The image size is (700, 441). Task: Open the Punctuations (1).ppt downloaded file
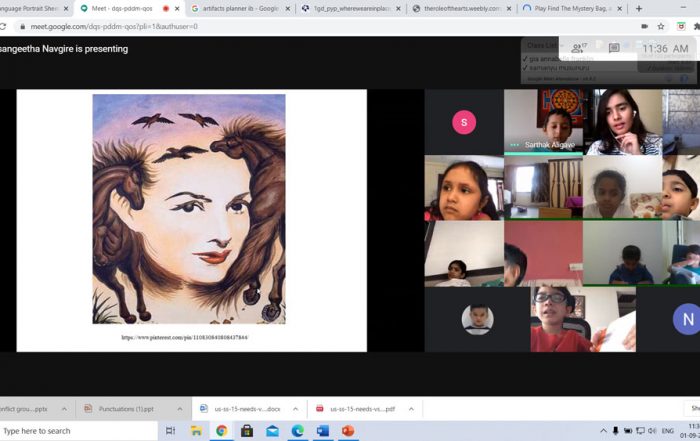pos(126,409)
